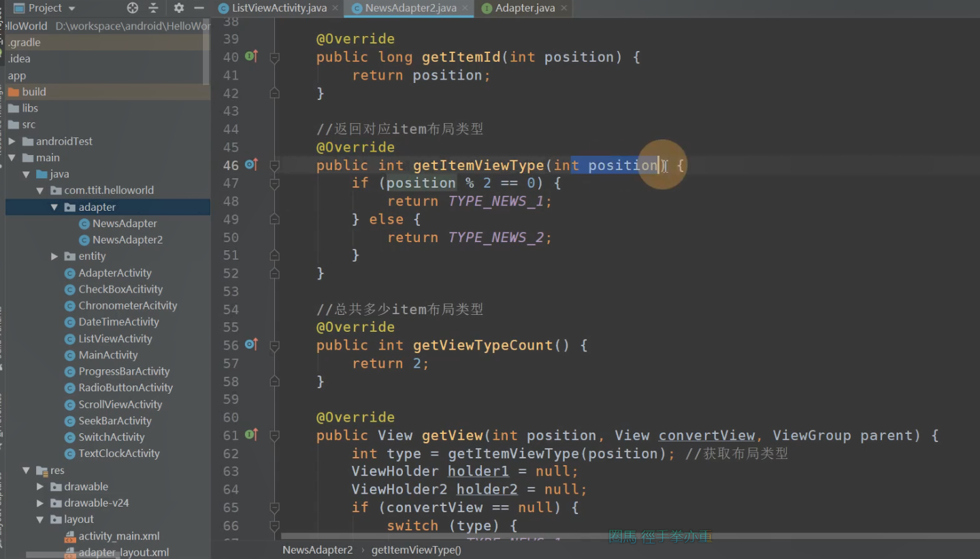
Task: Expand the drawable-v24 folder
Action: (x=40, y=503)
